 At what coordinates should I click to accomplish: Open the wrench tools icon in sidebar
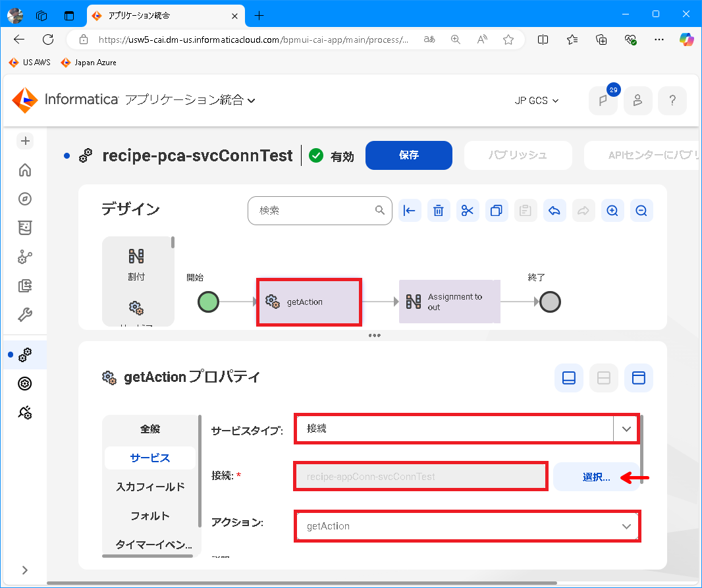(25, 315)
